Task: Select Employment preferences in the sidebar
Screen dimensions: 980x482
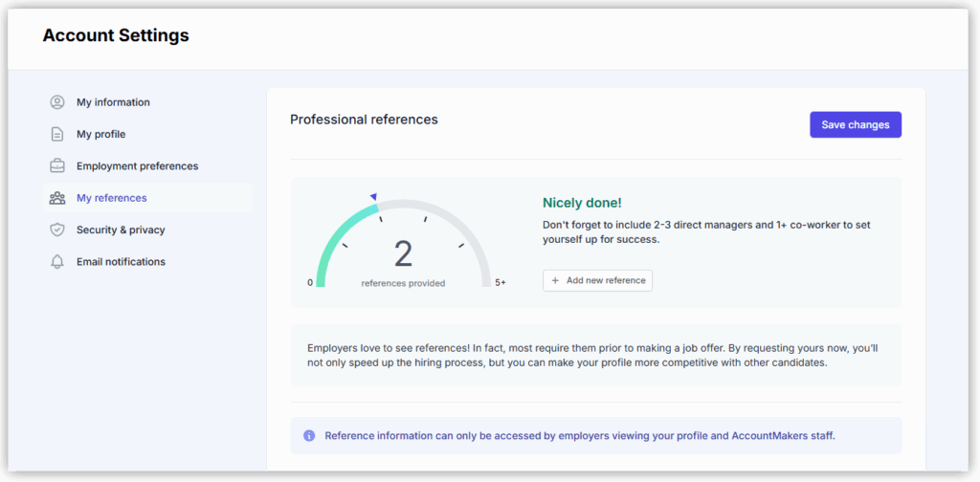Action: 137,166
